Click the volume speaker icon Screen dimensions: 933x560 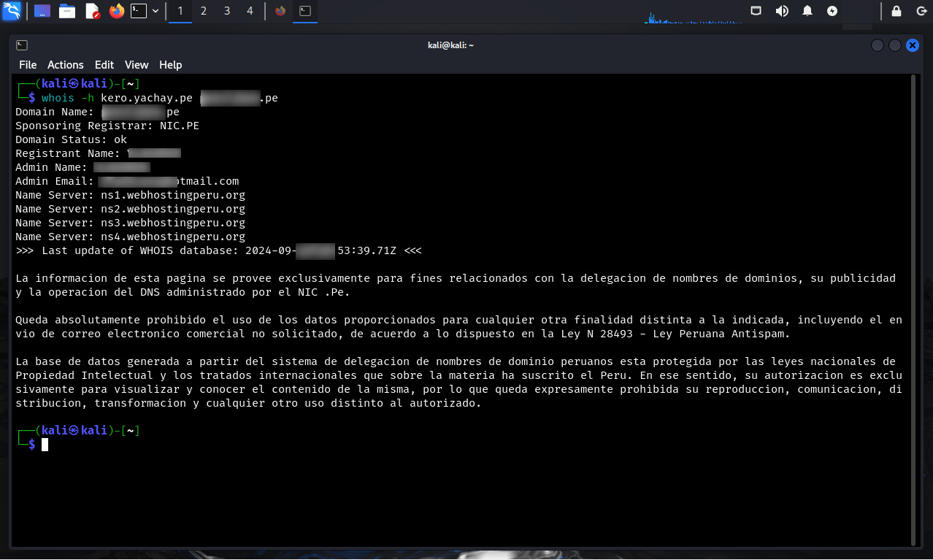pos(782,11)
